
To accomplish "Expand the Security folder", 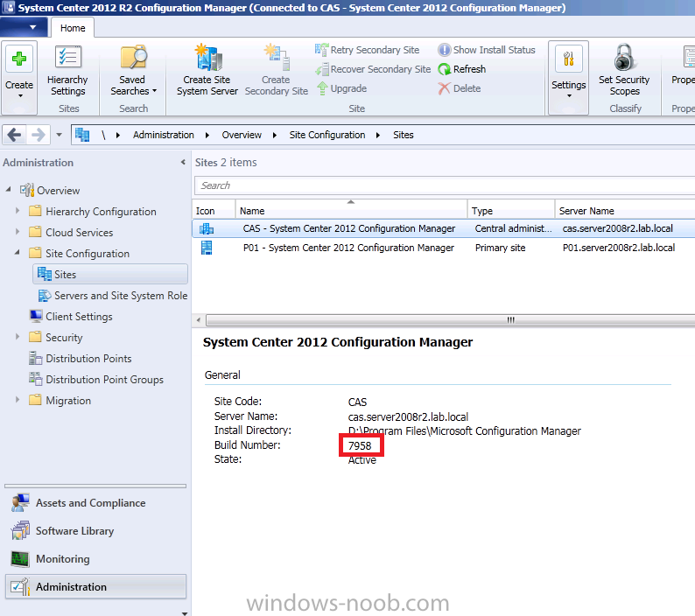I will pyautogui.click(x=18, y=336).
